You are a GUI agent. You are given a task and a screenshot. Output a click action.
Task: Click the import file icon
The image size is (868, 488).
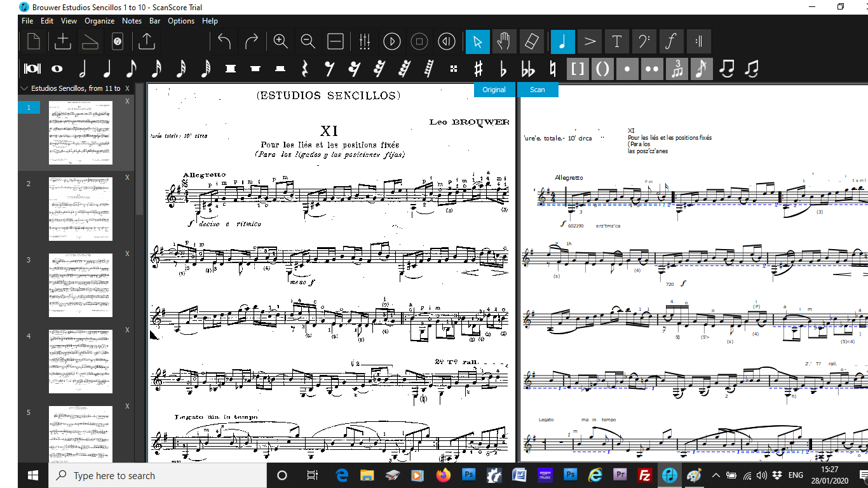click(x=62, y=42)
